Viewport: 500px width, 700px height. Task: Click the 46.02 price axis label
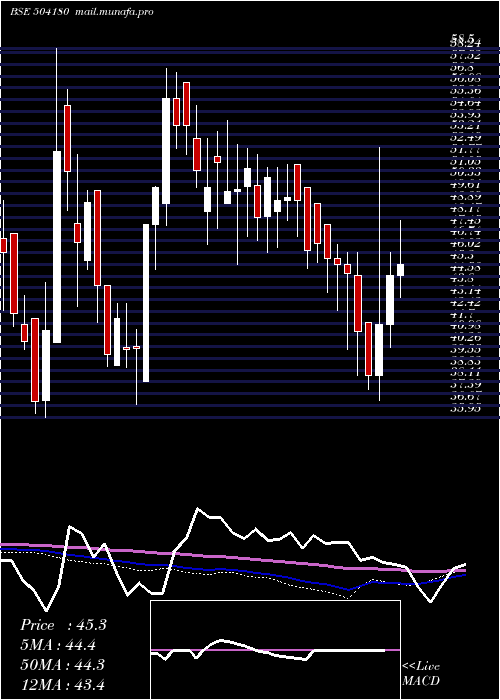[x=466, y=244]
